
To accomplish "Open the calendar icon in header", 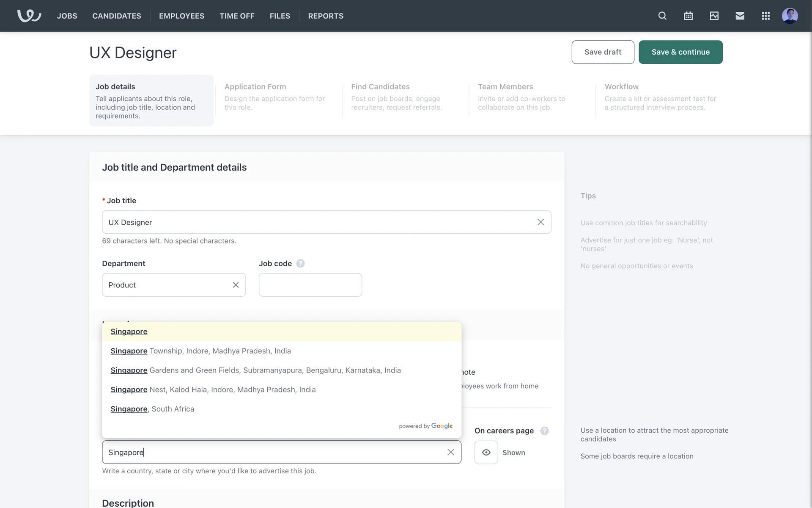I will pyautogui.click(x=688, y=16).
